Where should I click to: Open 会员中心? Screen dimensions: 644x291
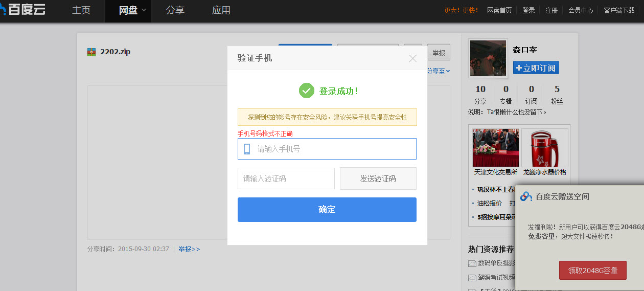[581, 10]
